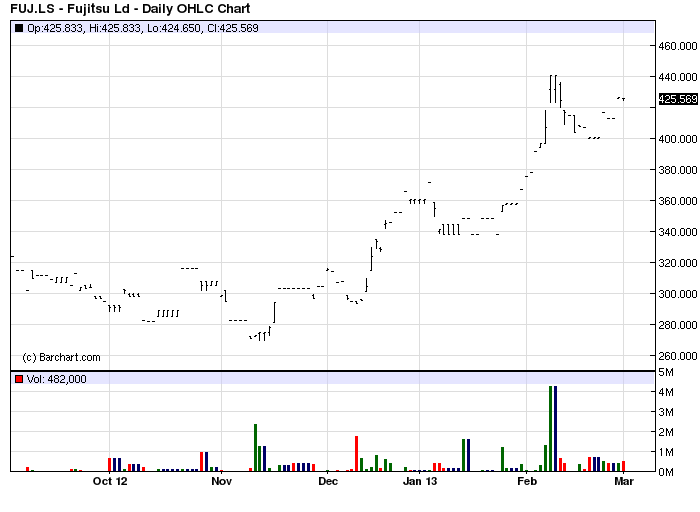This screenshot has height=512, width=700.
Task: Click the 'Nov' date axis label
Action: pos(221,481)
